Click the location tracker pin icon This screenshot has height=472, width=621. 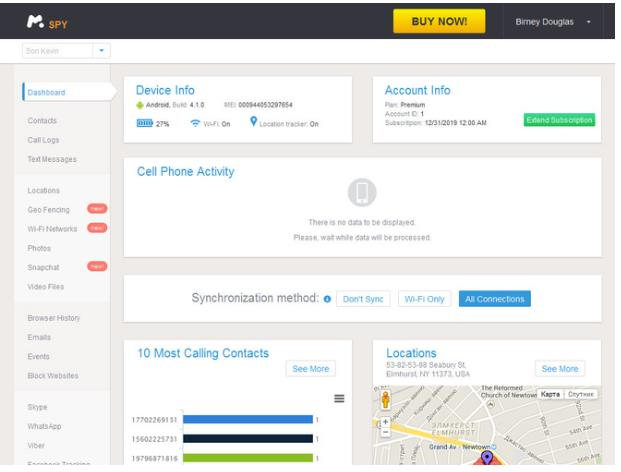tap(254, 123)
